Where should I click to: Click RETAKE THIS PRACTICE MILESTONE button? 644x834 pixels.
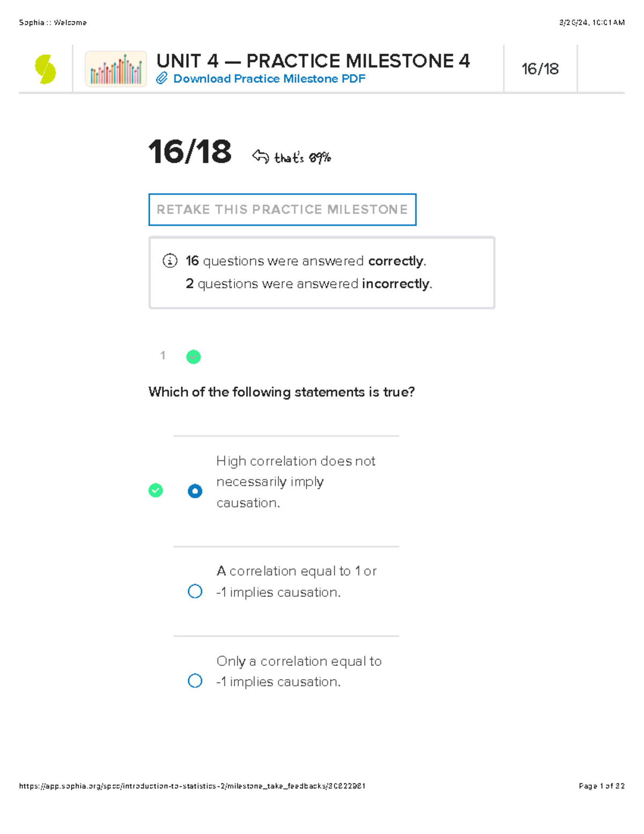282,209
